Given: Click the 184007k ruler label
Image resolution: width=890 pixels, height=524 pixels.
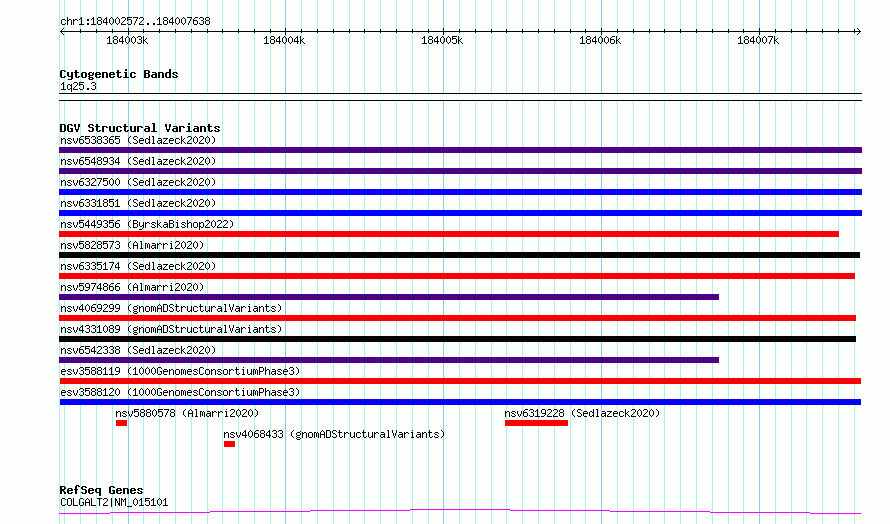Looking at the screenshot, I should (x=758, y=40).
